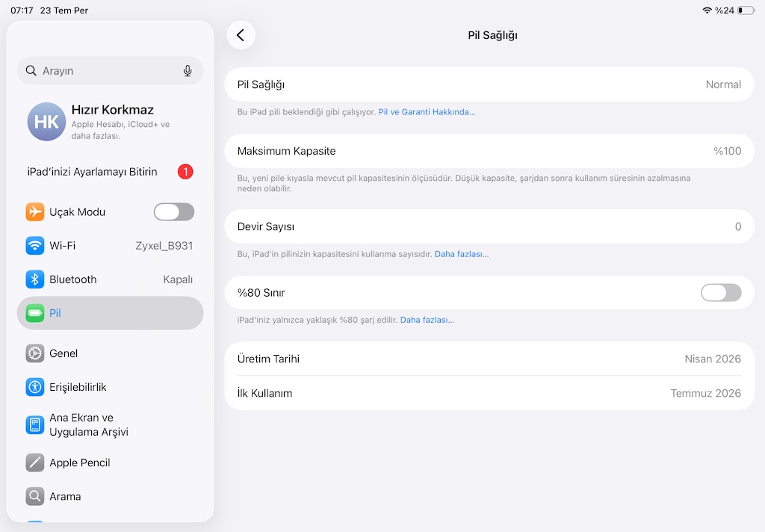The image size is (765, 532).
Task: Tap the microphone dictation icon
Action: point(188,71)
